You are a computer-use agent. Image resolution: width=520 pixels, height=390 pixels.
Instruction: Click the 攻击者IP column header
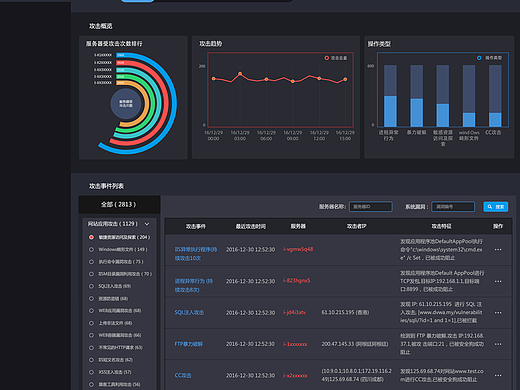[x=356, y=226]
